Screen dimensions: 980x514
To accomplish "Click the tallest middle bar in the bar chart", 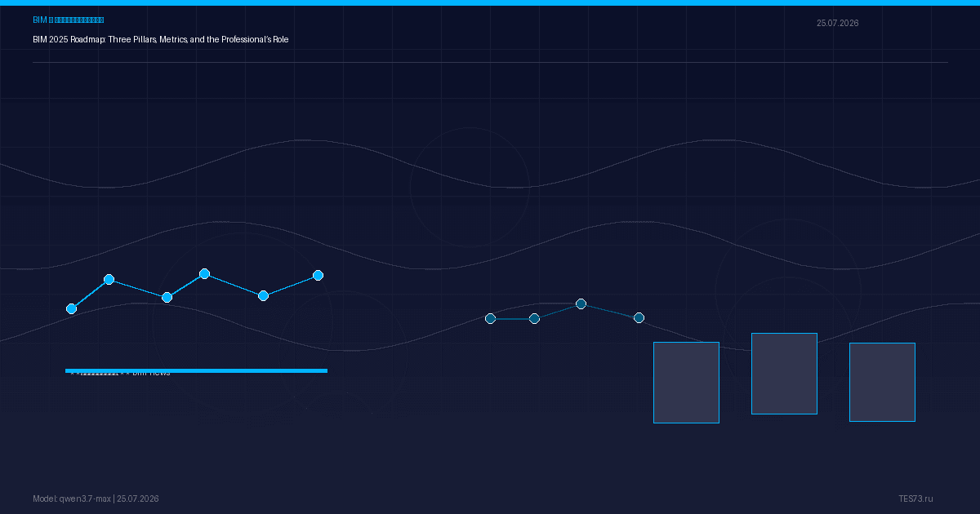I will tap(784, 374).
